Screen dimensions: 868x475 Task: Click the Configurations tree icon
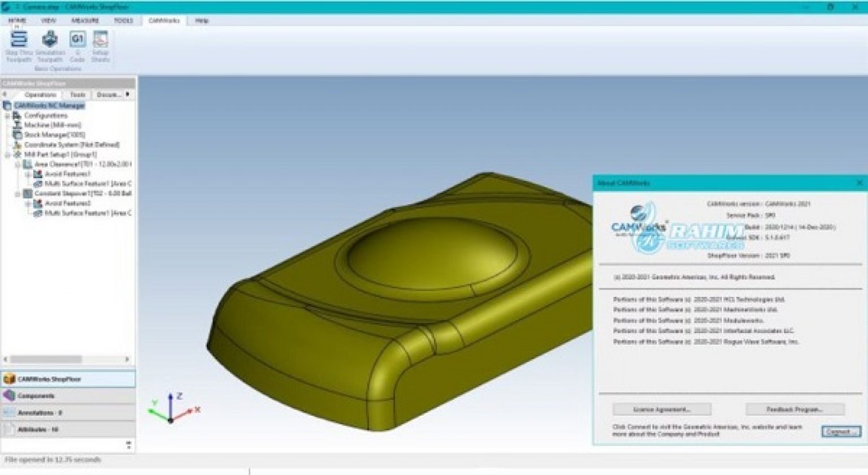17,115
